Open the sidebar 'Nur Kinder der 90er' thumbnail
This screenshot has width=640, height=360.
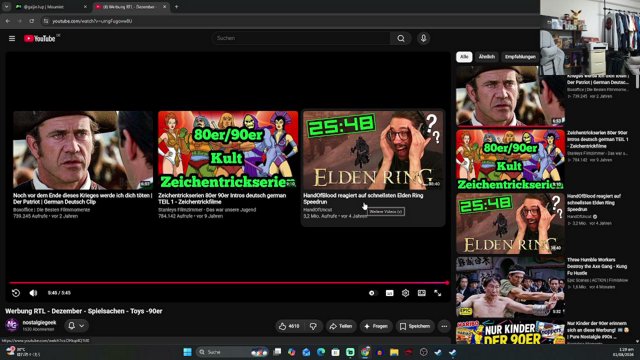point(510,332)
